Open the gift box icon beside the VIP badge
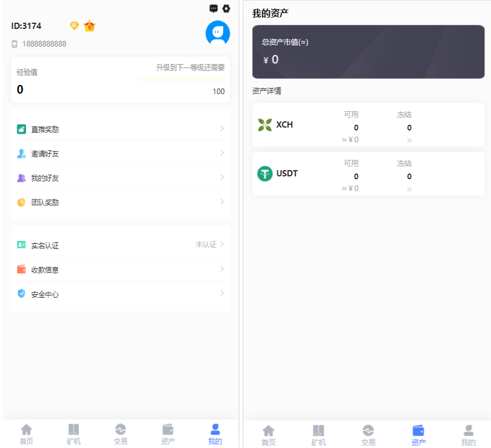 pos(89,26)
